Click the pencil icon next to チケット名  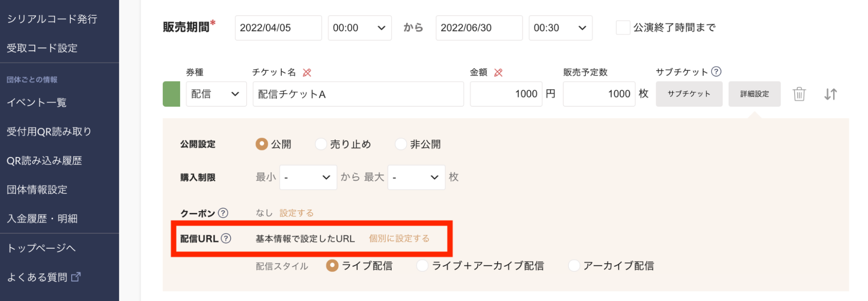tap(307, 72)
